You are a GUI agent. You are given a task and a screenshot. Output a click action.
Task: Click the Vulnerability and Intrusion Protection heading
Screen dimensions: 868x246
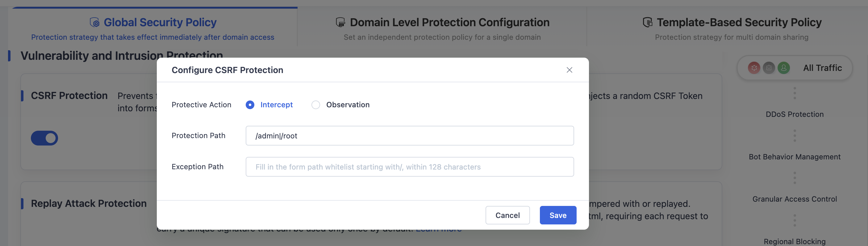click(x=122, y=55)
